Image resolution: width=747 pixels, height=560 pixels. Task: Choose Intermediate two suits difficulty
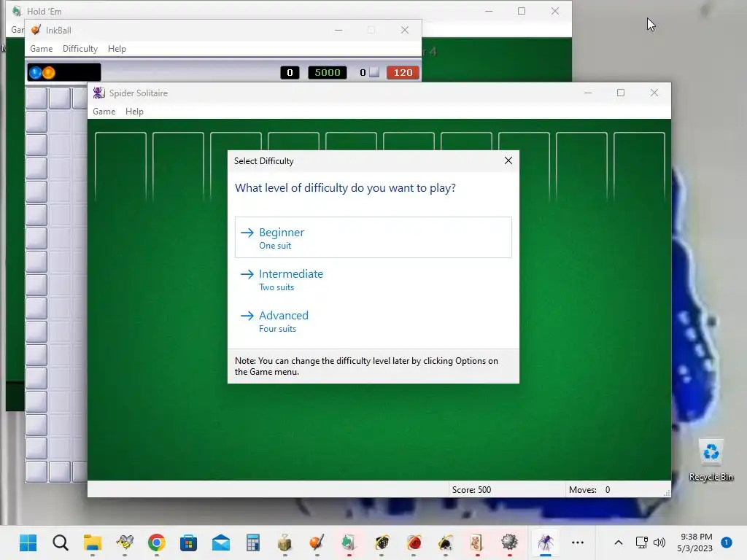click(x=373, y=279)
